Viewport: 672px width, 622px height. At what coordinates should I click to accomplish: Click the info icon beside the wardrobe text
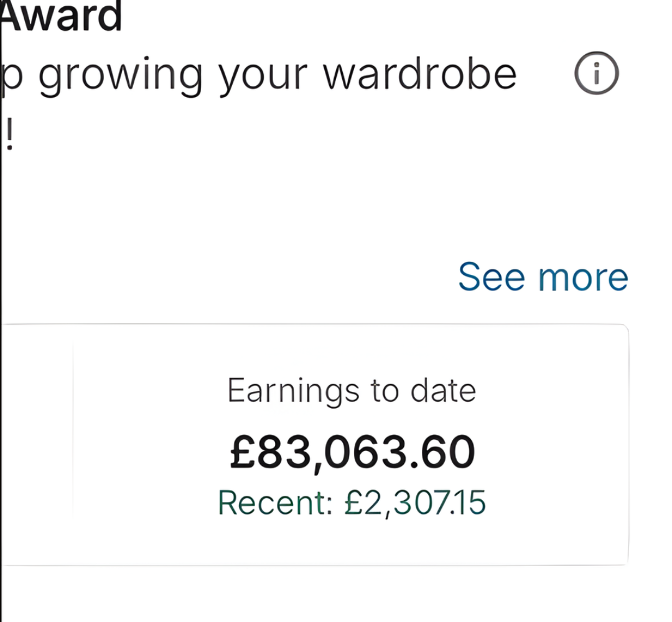595,74
